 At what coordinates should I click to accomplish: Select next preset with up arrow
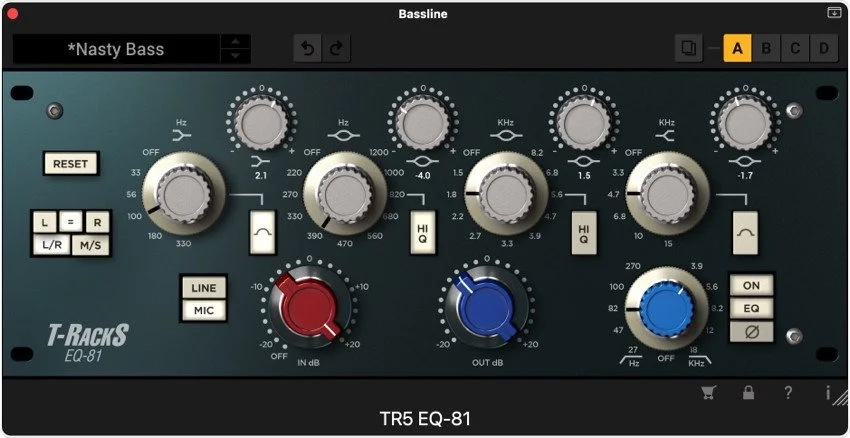(x=235, y=42)
